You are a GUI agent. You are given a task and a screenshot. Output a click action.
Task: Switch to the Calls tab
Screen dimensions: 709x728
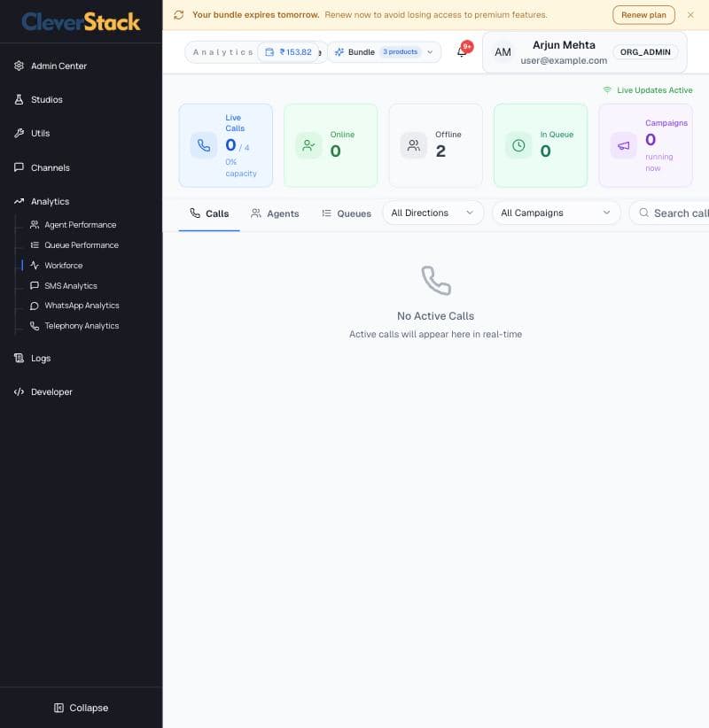click(209, 213)
